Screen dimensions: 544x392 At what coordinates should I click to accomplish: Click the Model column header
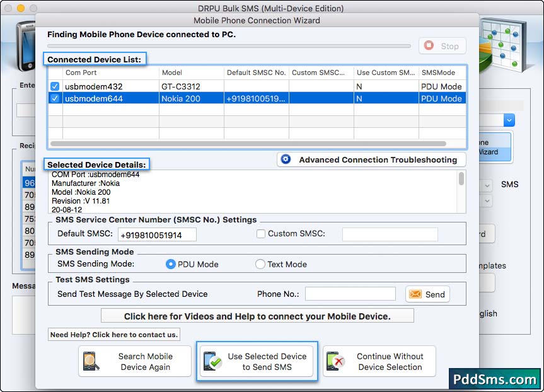click(x=192, y=72)
